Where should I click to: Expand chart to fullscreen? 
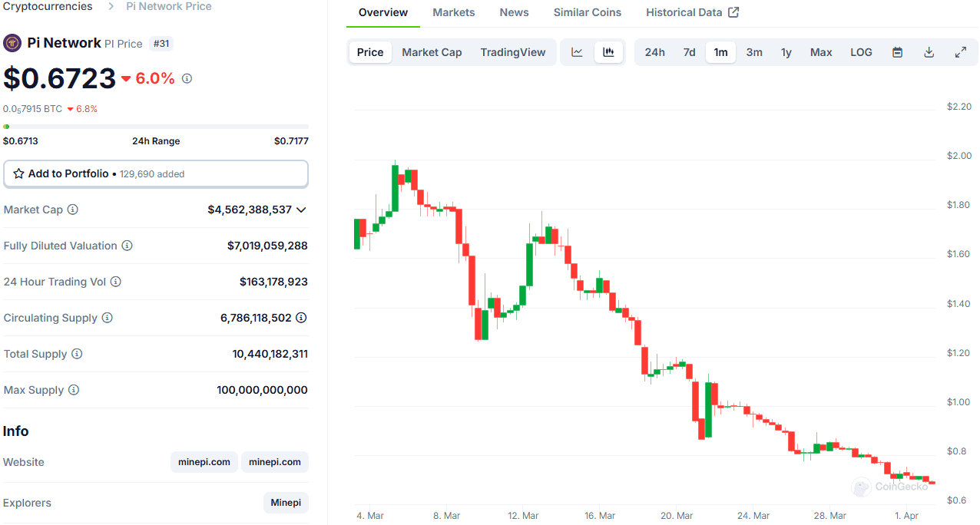(x=960, y=52)
